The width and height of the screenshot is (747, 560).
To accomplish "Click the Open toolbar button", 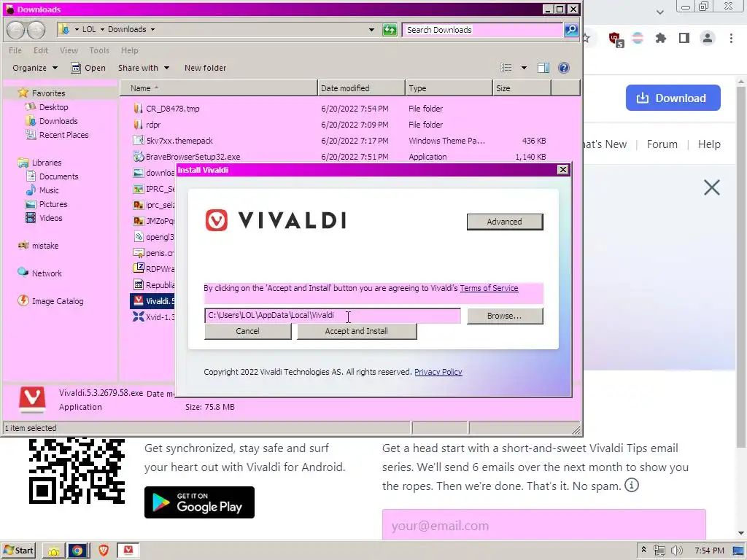I will pyautogui.click(x=88, y=68).
